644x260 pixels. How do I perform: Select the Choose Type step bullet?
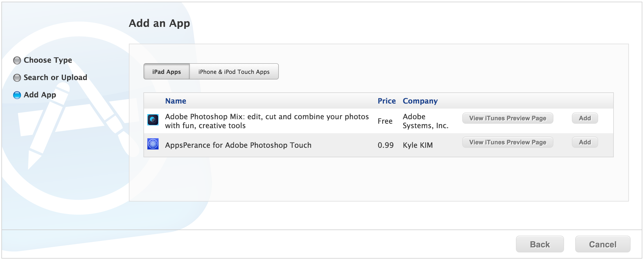pyautogui.click(x=17, y=60)
